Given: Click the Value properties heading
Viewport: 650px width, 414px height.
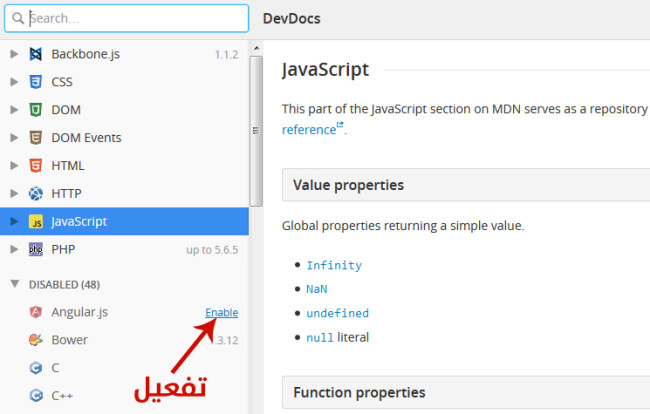Looking at the screenshot, I should 348,185.
